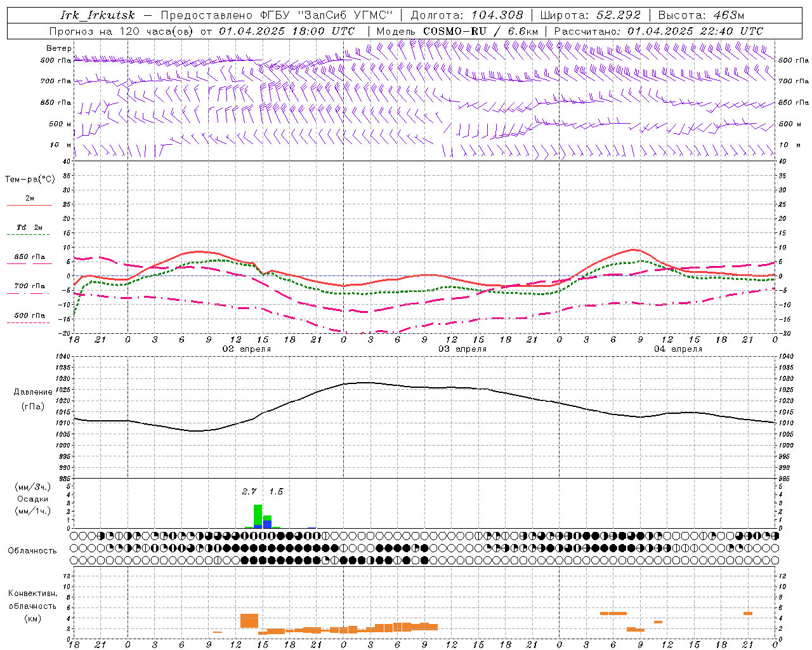Click the tall green precipitation bar
The width and height of the screenshot is (812, 650).
(x=258, y=514)
